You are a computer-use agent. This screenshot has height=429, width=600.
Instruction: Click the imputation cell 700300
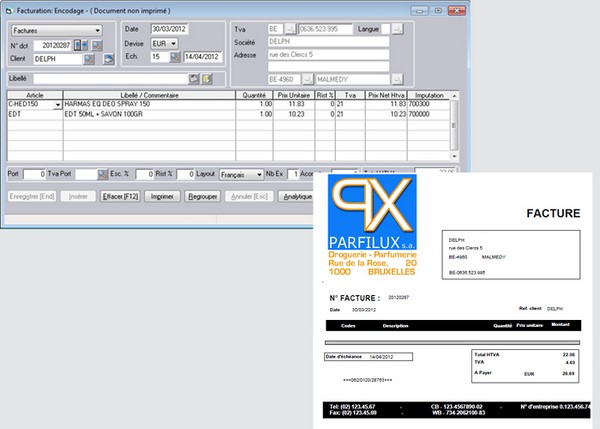(x=429, y=104)
